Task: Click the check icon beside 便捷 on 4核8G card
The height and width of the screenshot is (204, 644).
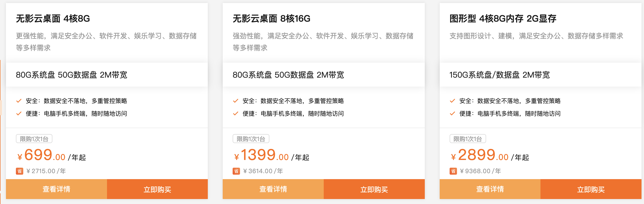Action: click(19, 113)
